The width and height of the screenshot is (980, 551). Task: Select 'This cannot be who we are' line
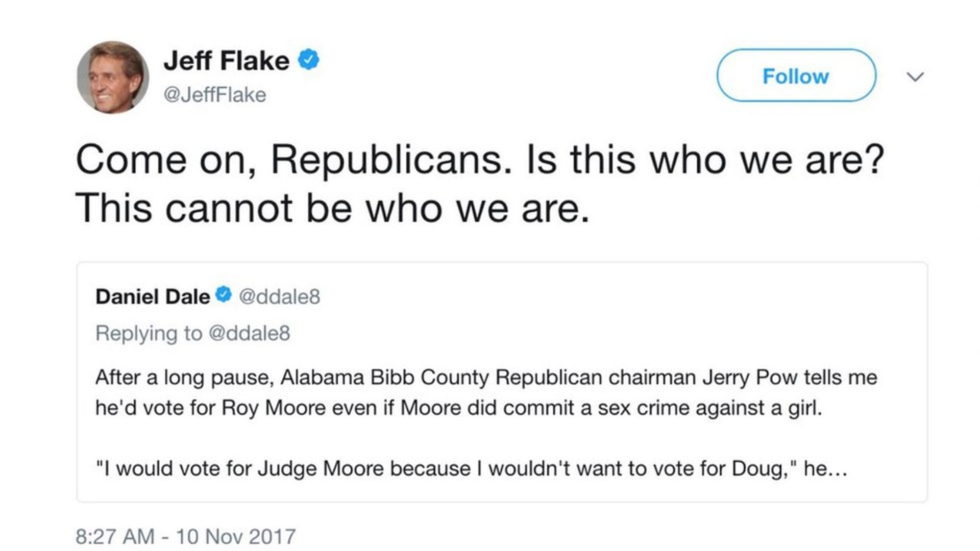(x=333, y=208)
